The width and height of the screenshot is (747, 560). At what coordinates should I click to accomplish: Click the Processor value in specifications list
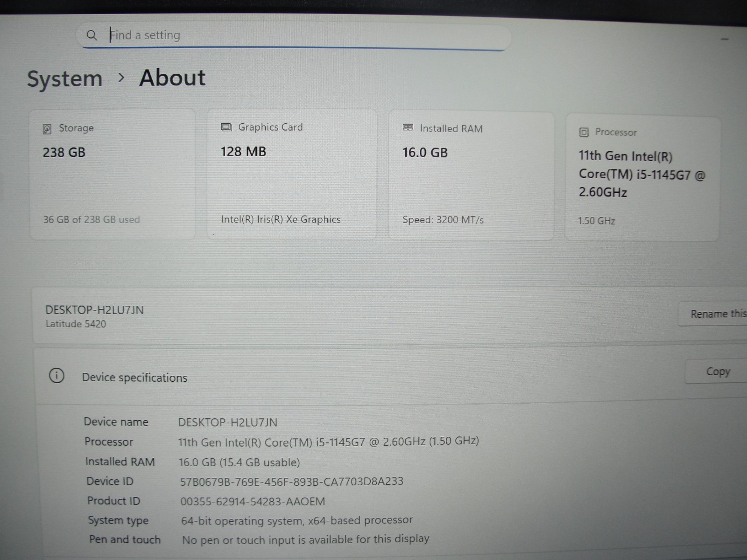point(329,441)
